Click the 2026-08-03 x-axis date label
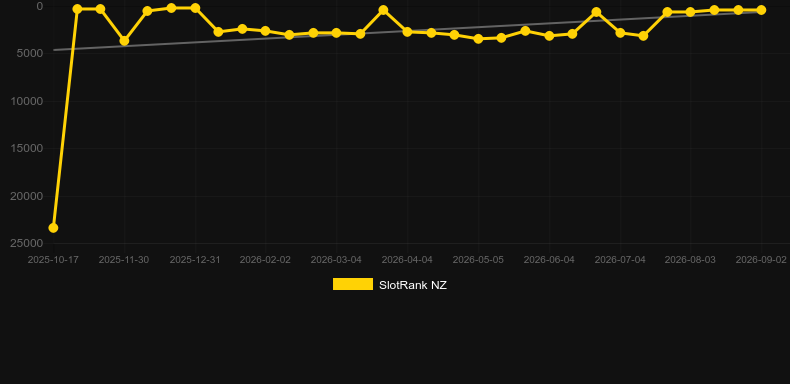Viewport: 790px width, 384px height. tap(690, 260)
